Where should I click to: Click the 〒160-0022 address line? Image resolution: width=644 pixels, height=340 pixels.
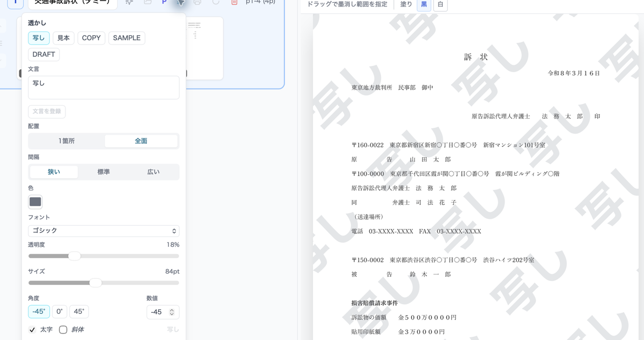click(448, 145)
